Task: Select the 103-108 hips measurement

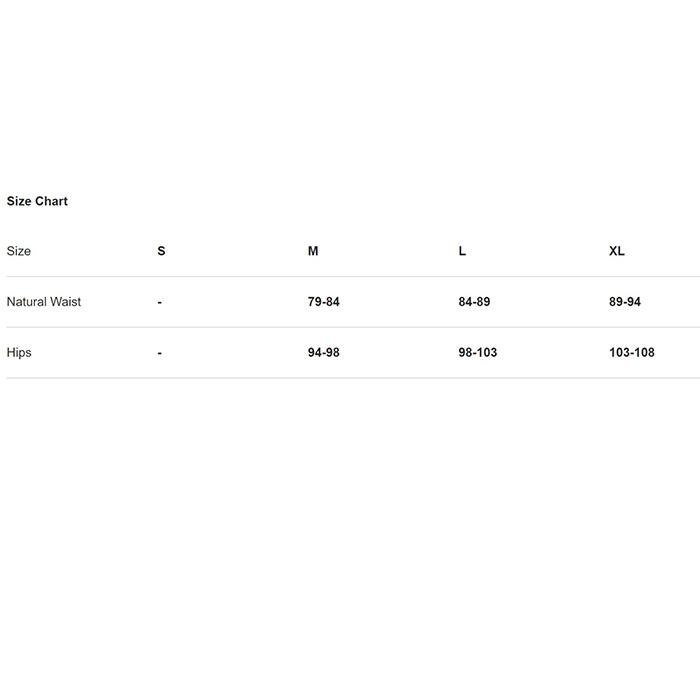Action: tap(631, 353)
